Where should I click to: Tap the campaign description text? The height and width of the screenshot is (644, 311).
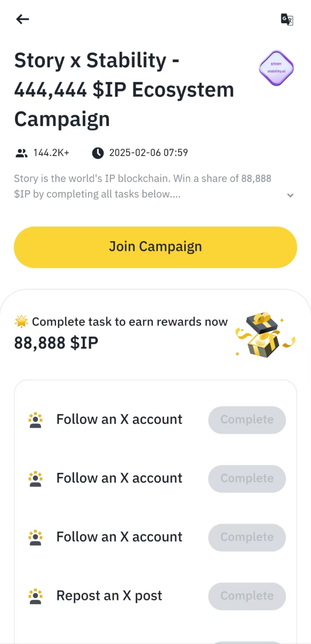point(143,186)
